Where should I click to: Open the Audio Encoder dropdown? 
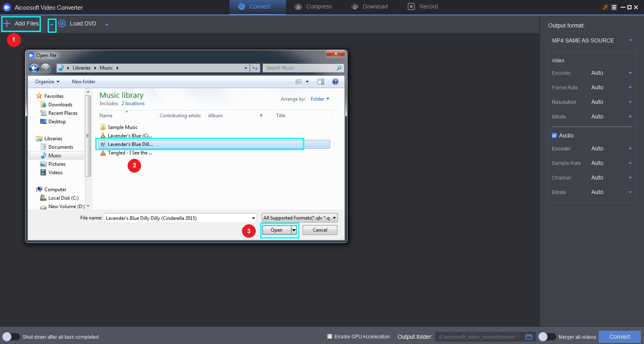(612, 149)
